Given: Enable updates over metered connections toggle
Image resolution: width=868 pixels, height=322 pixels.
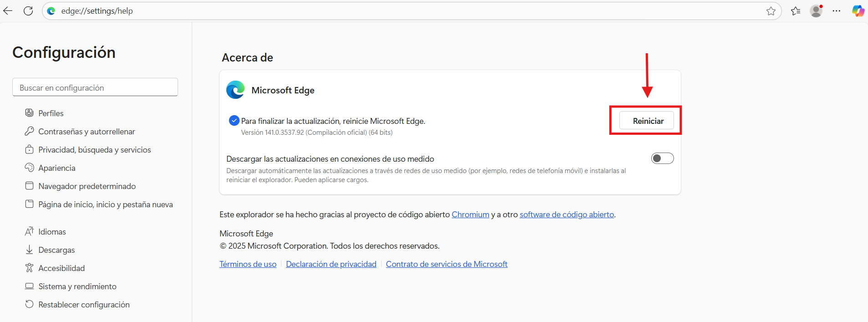Looking at the screenshot, I should pyautogui.click(x=662, y=158).
